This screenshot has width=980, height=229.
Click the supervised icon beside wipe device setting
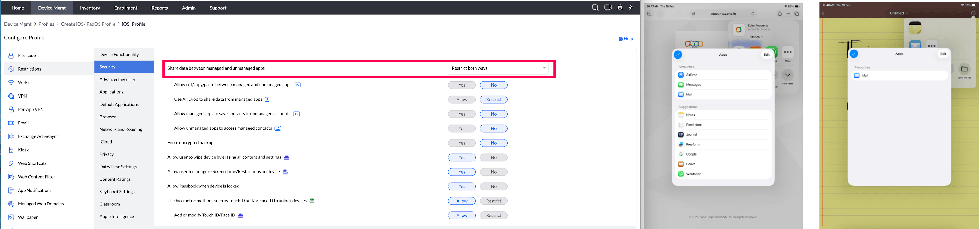[287, 157]
